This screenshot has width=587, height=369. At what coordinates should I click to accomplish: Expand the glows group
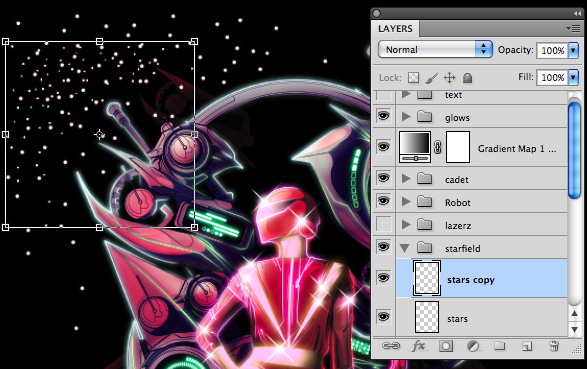[406, 117]
